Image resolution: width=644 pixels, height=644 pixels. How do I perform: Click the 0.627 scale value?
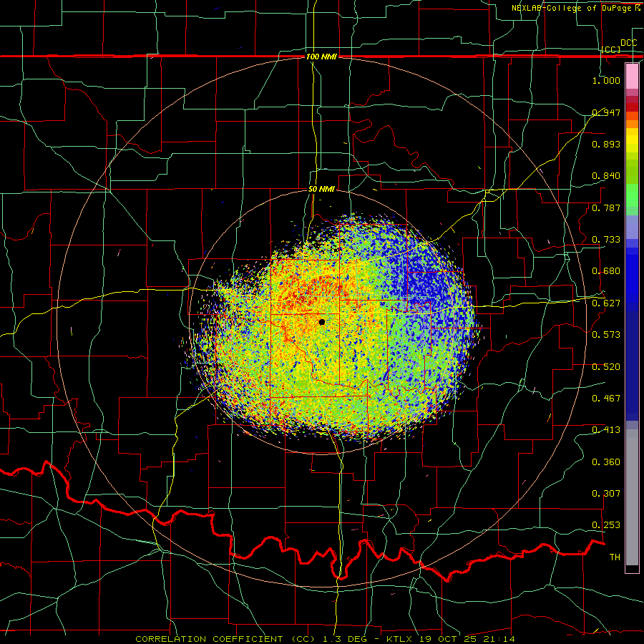pyautogui.click(x=606, y=303)
